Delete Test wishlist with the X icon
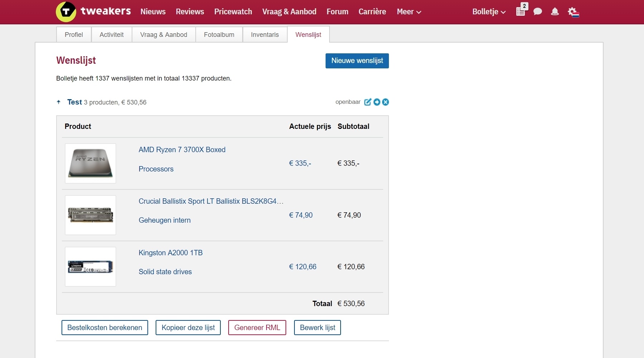This screenshot has width=644, height=358. pos(385,102)
